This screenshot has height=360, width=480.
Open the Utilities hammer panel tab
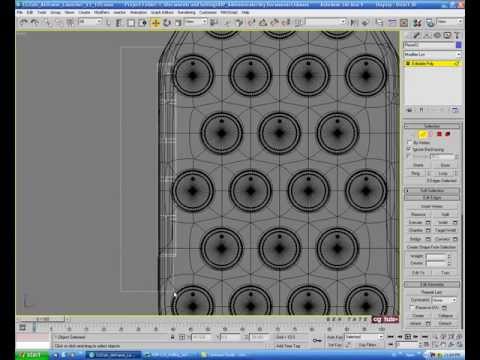(457, 35)
